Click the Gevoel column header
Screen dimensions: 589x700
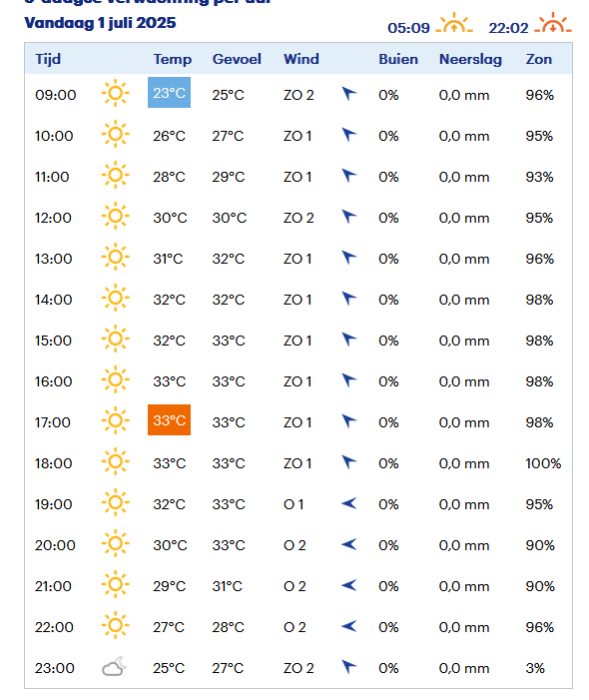(237, 59)
